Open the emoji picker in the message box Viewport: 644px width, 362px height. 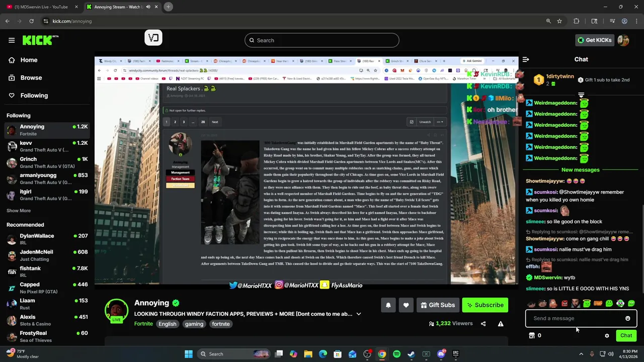(x=627, y=318)
